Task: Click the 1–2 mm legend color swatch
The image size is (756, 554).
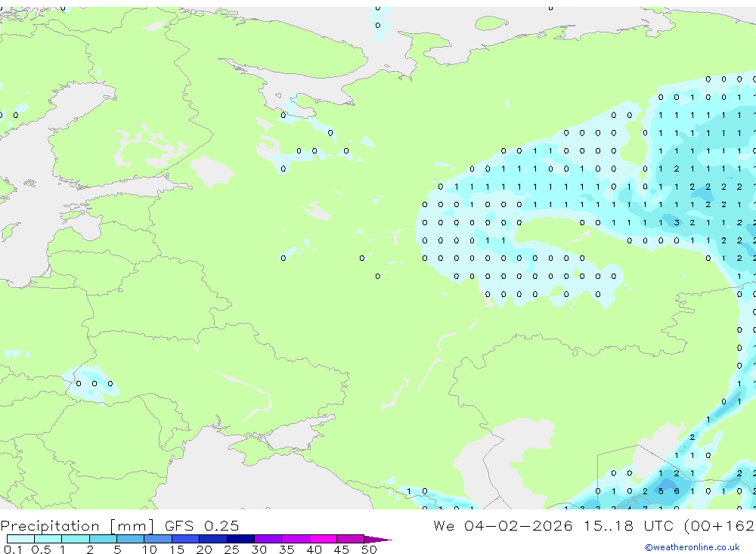Action: pos(75,539)
